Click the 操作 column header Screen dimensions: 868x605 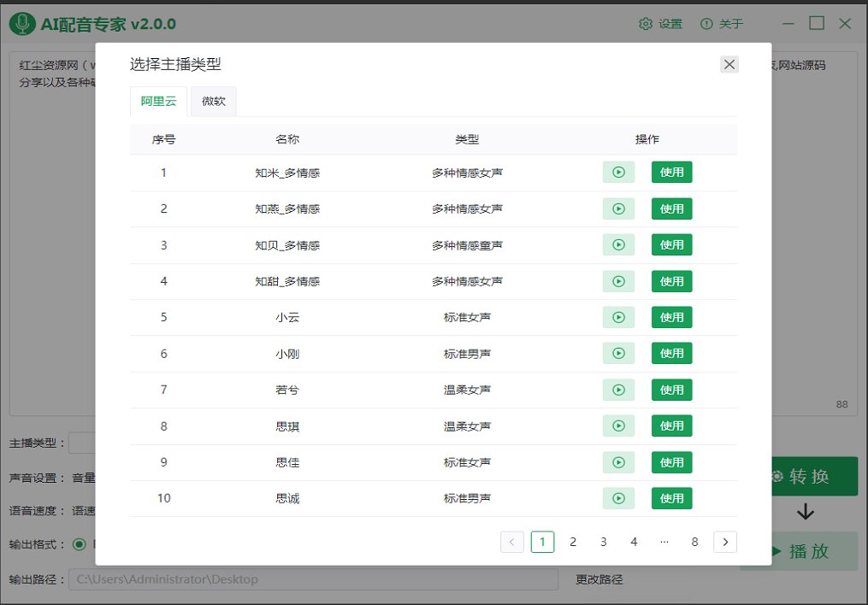647,139
